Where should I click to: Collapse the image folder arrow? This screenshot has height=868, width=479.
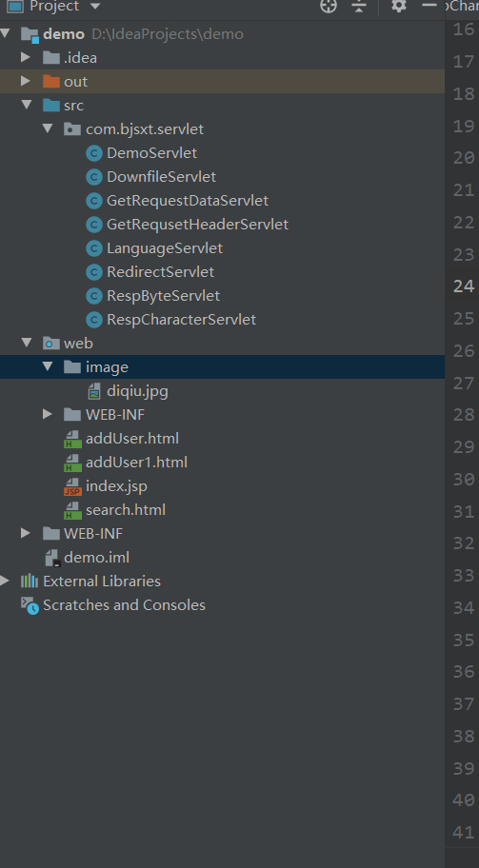tap(48, 366)
